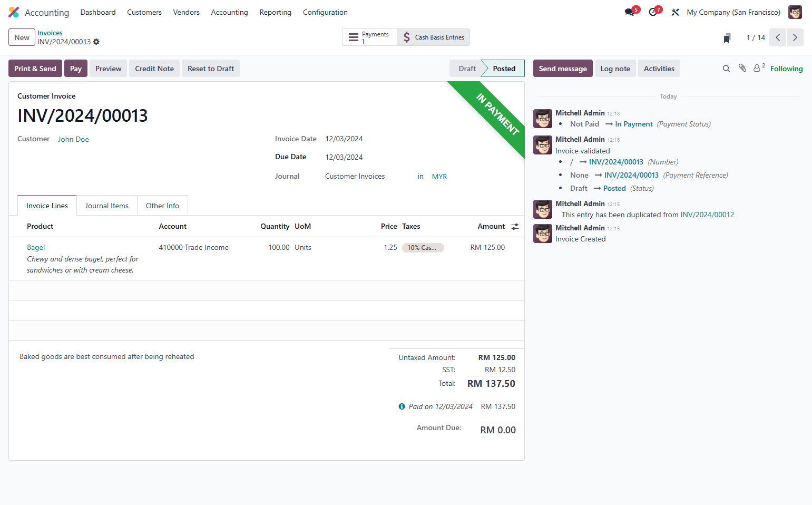Open the Vendors menu
The width and height of the screenshot is (812, 505).
point(187,12)
